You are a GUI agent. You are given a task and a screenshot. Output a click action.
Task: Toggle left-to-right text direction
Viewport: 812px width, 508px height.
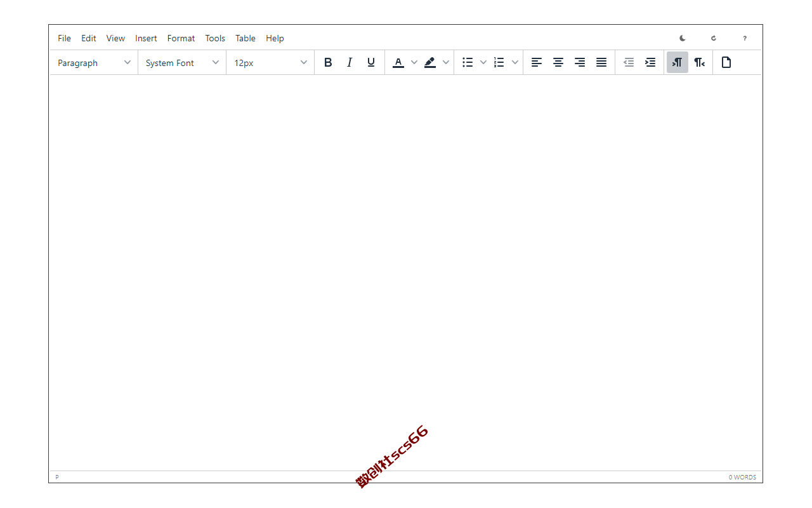coord(678,62)
